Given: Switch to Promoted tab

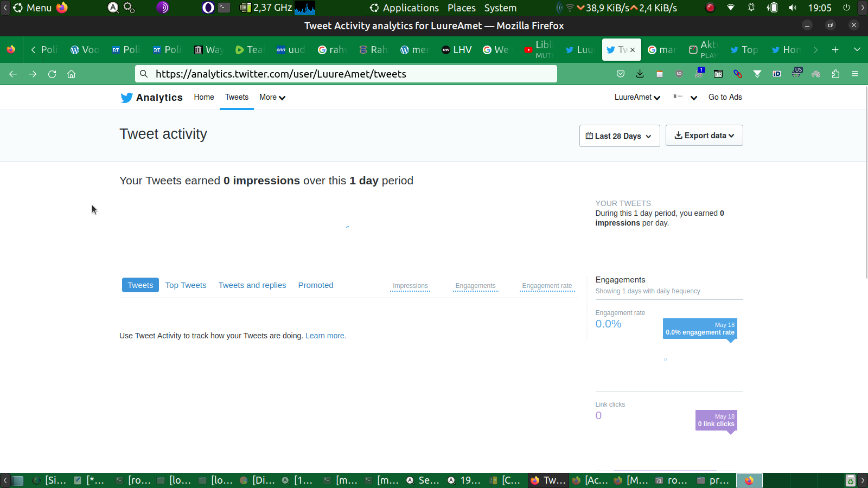Looking at the screenshot, I should click(316, 285).
